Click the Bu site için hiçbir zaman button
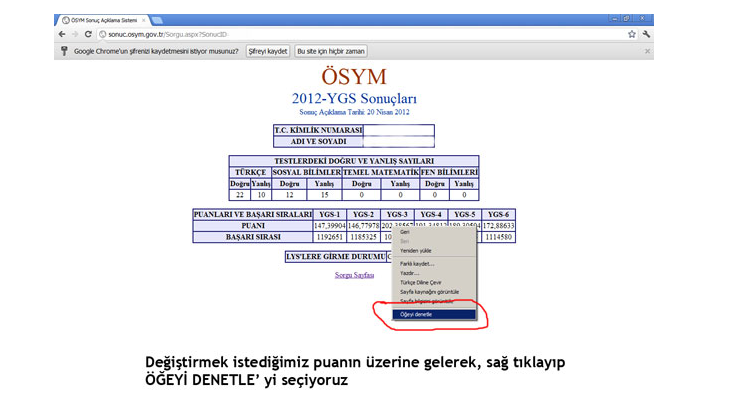737x401 pixels. [331, 51]
